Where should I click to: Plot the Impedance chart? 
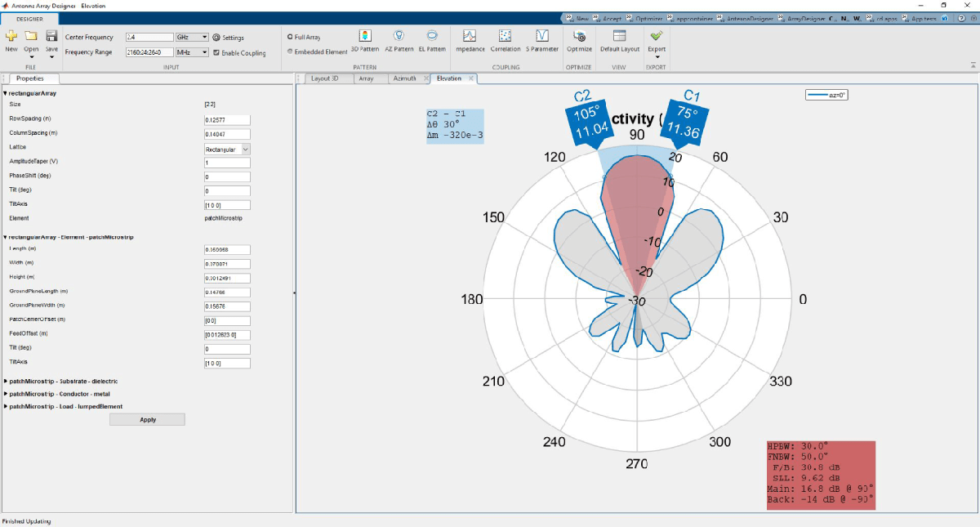(x=470, y=36)
